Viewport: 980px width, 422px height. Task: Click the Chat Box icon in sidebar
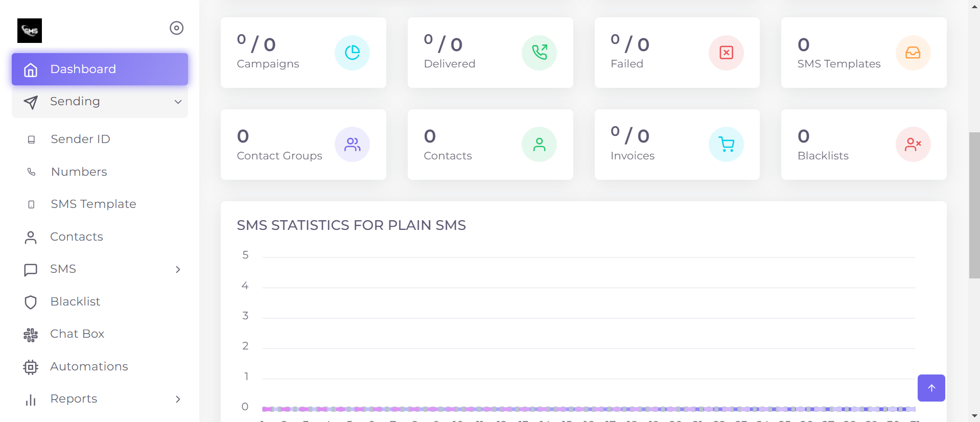[x=31, y=335]
